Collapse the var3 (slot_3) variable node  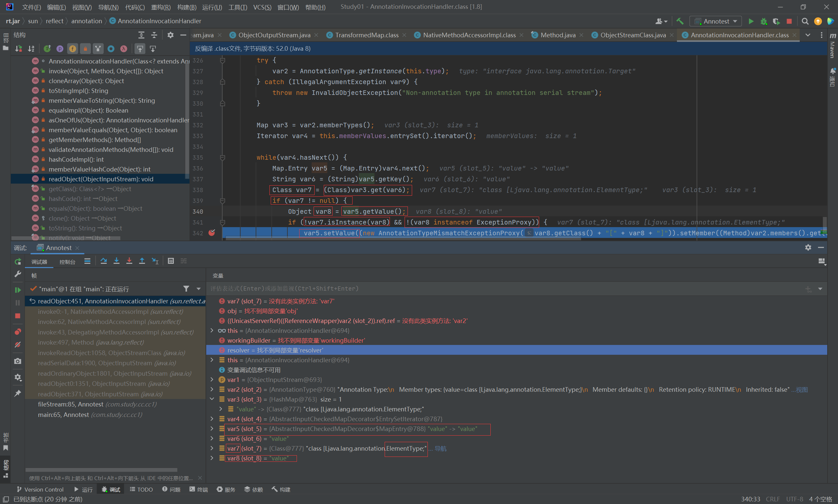[x=212, y=399]
